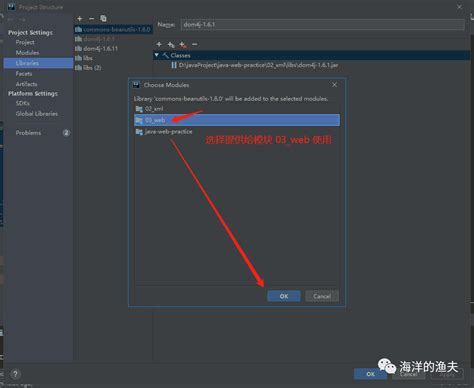Screen dimensions: 474x388
Task: Click the add classes plus icon
Action: (x=159, y=44)
